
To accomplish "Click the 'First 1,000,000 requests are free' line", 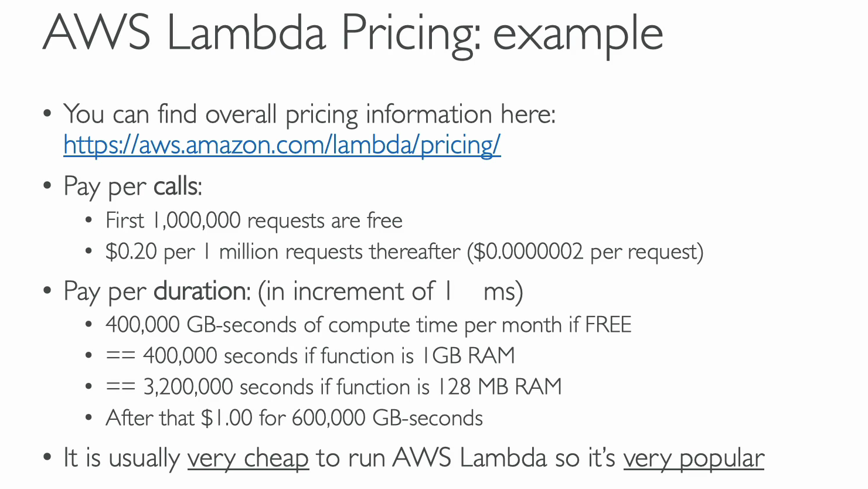I will coord(254,220).
